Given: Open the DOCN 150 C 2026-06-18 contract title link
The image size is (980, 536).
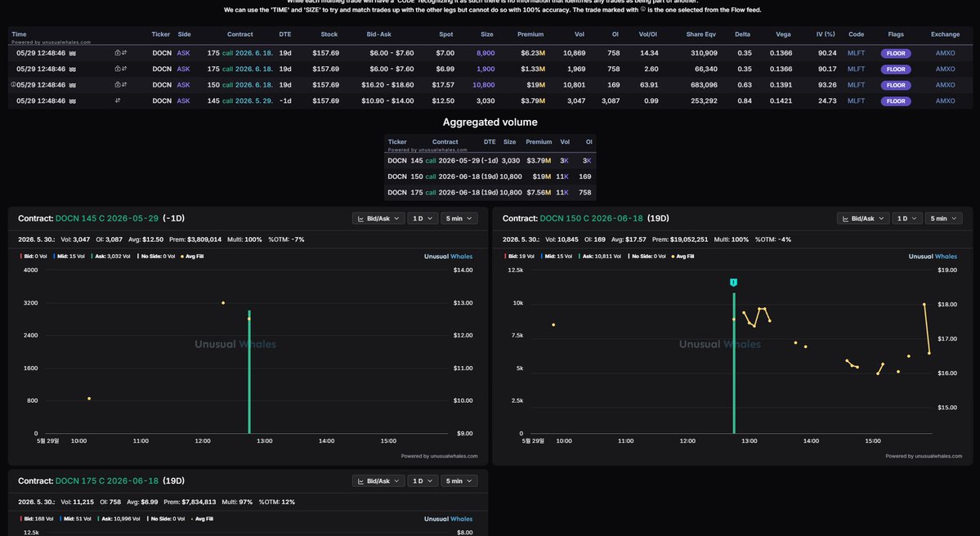Looking at the screenshot, I should 591,219.
